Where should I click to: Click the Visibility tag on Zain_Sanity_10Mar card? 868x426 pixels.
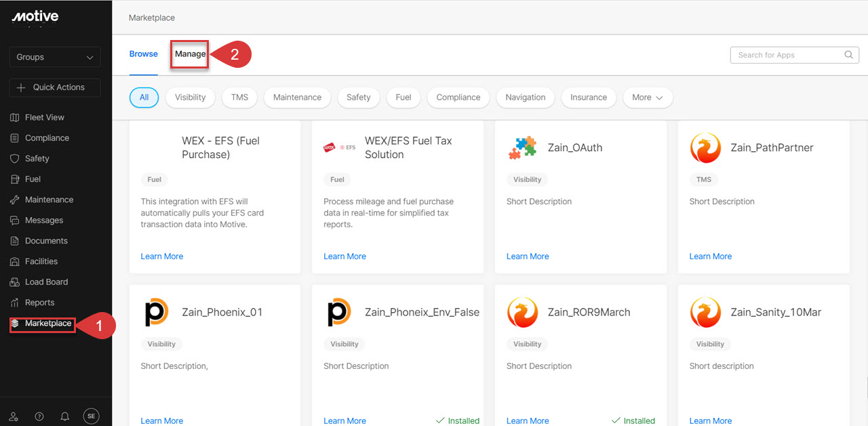[711, 344]
